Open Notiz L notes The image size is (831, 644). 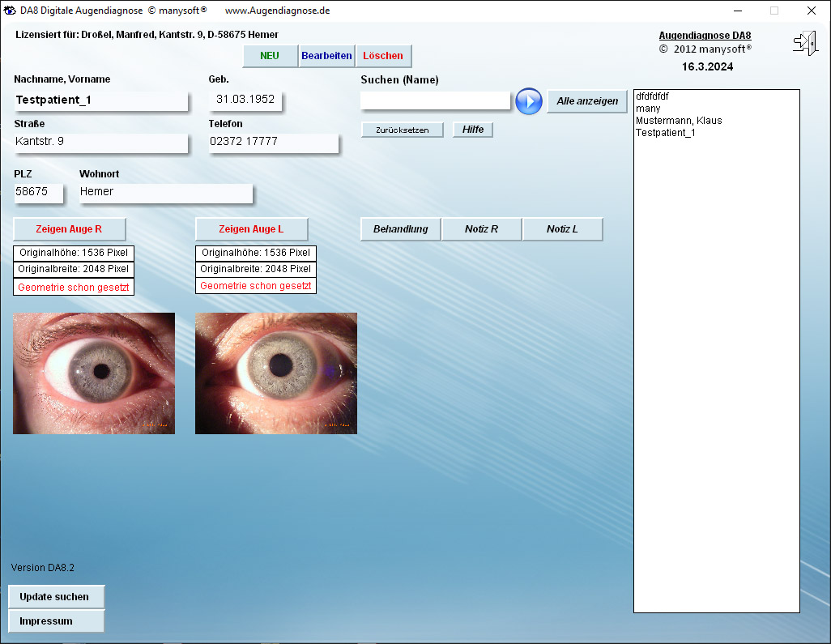(x=562, y=229)
